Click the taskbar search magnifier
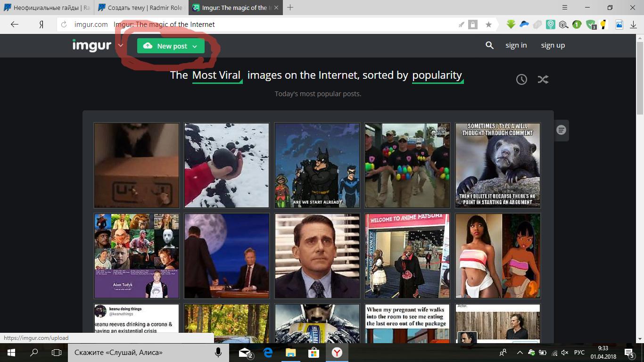The width and height of the screenshot is (644, 362). pos(34,353)
